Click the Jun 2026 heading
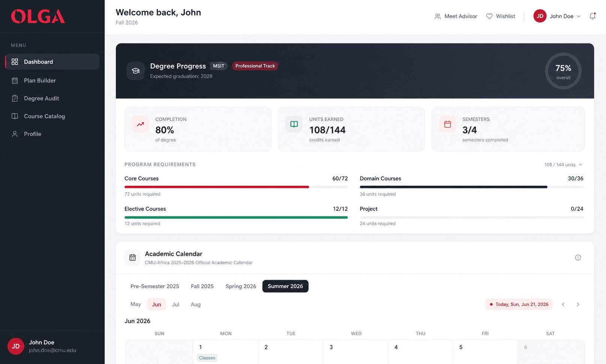Viewport: 606px width, 364px height. point(138,321)
